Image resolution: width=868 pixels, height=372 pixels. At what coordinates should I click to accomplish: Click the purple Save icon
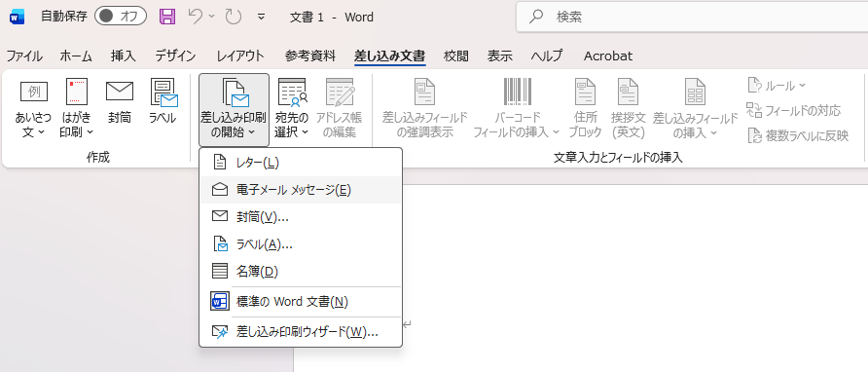167,17
